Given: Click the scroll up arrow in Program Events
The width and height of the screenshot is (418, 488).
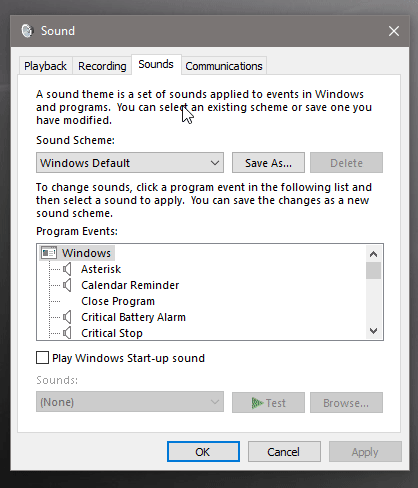Looking at the screenshot, I should [373, 254].
